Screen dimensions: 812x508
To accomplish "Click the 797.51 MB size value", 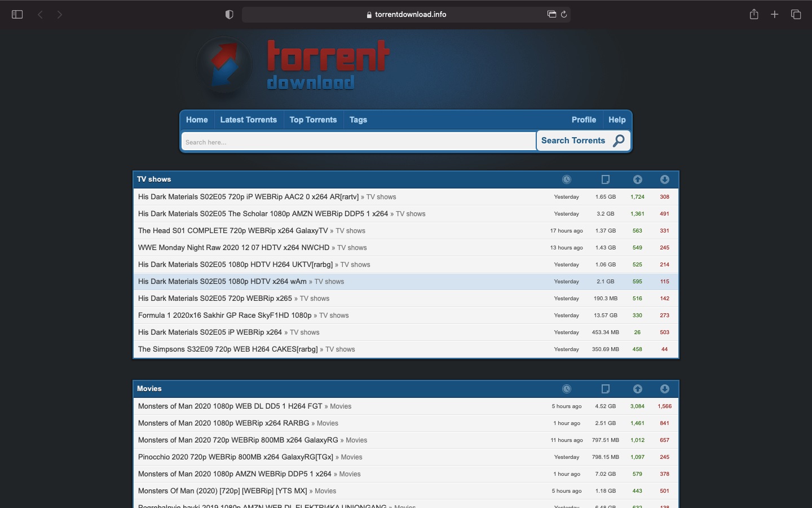I will [606, 440].
